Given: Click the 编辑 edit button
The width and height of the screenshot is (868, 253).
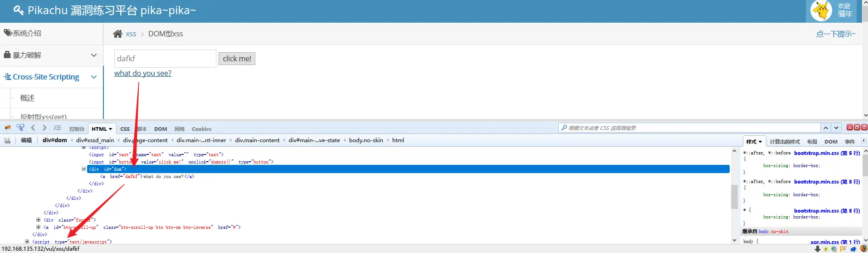Looking at the screenshot, I should pos(26,140).
